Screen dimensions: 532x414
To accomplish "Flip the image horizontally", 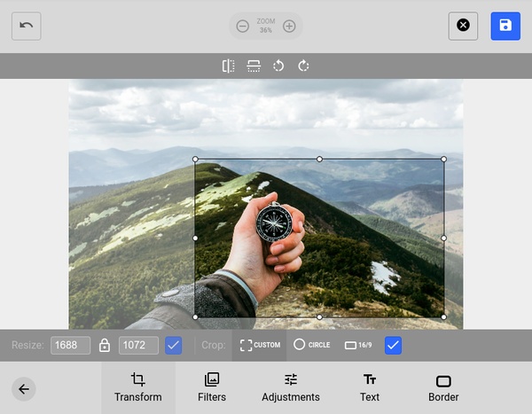I will pos(229,66).
